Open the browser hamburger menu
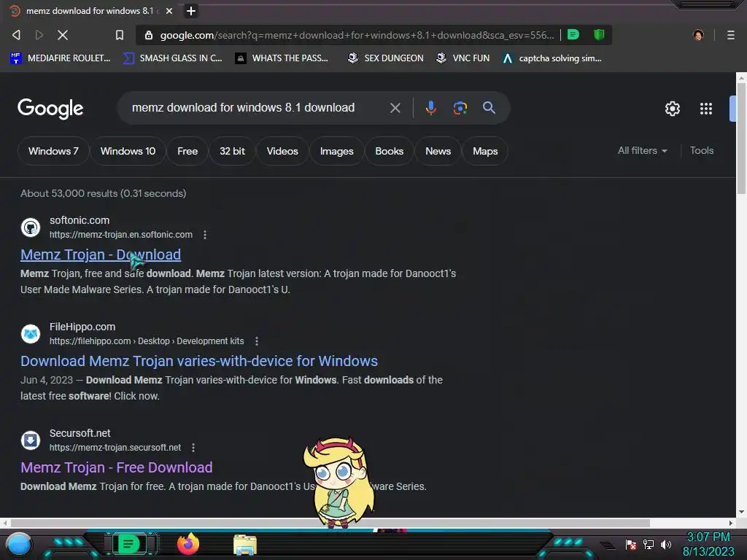747x560 pixels. [x=730, y=35]
